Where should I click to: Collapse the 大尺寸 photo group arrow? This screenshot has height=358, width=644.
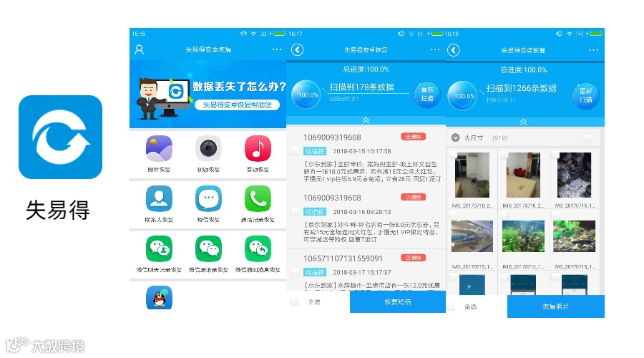click(x=456, y=137)
